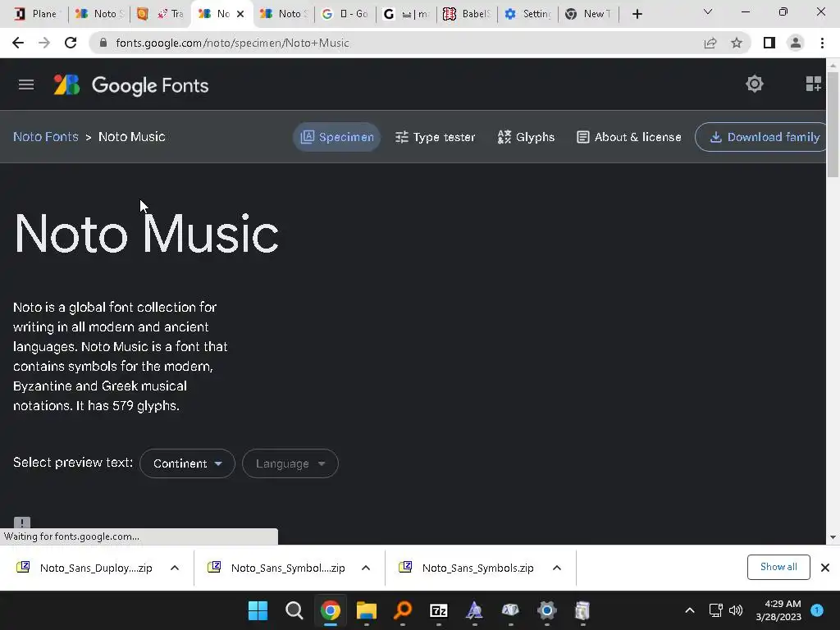This screenshot has width=840, height=630.
Task: Click the page vertical scrollbar
Action: pos(833,123)
